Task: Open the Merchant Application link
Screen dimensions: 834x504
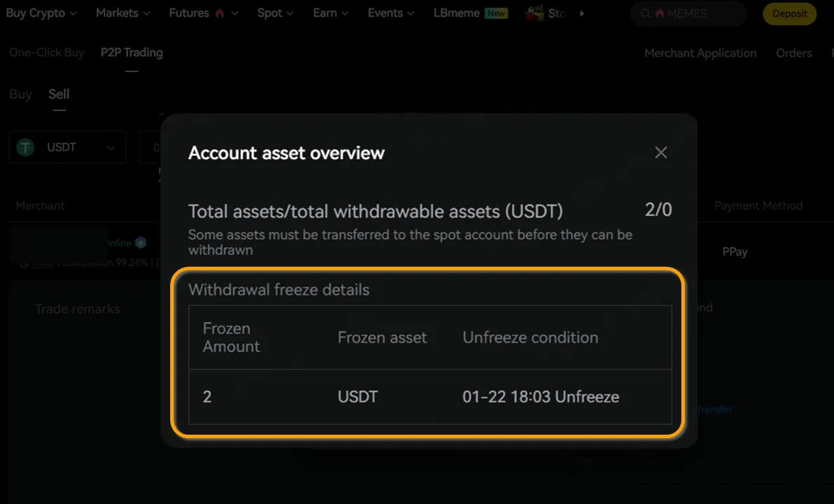Action: (700, 53)
